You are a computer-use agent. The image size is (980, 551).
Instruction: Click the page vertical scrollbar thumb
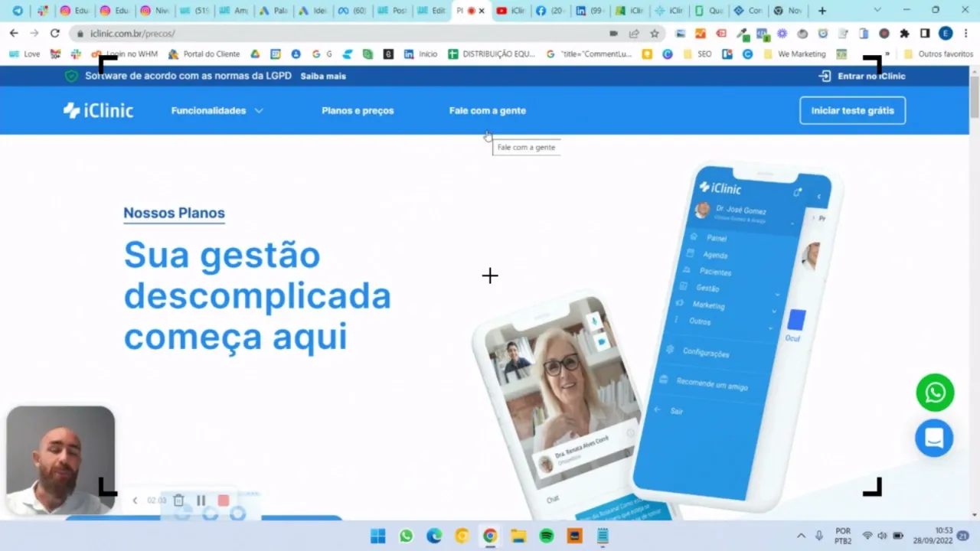974,96
